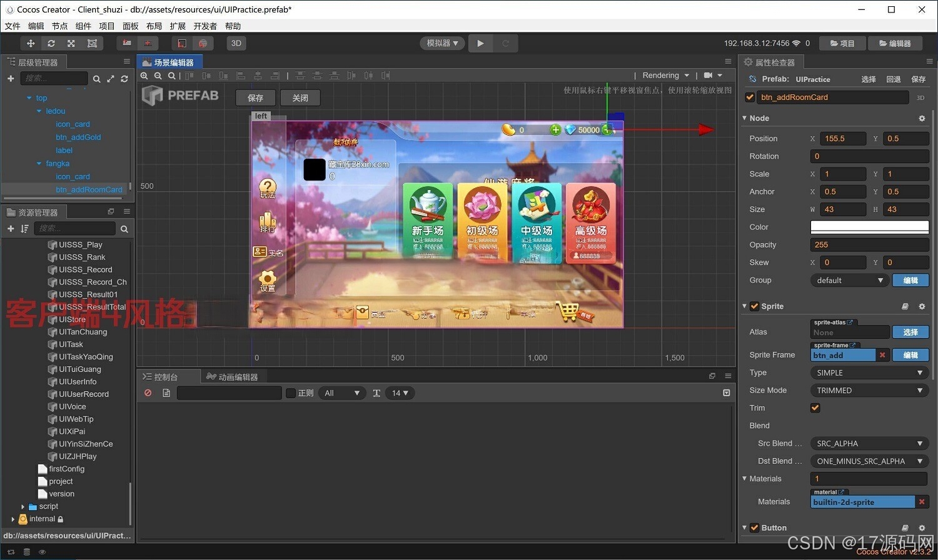Reset scene zoom icon
The image size is (938, 560).
(x=171, y=76)
